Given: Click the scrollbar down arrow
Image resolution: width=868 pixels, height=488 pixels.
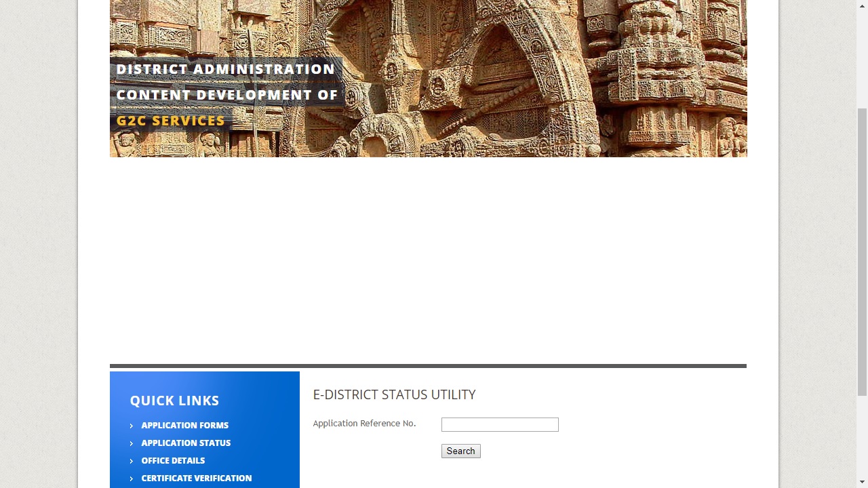Looking at the screenshot, I should tap(862, 482).
